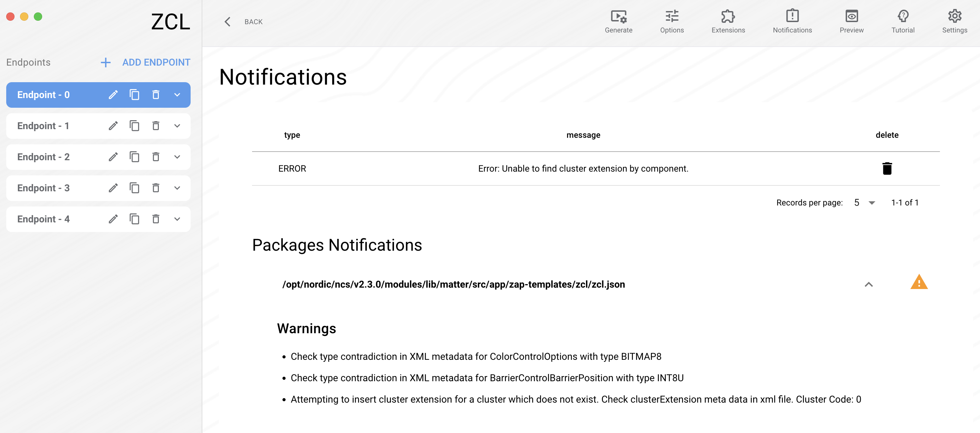
Task: Click ADD ENDPOINT to create an endpoint
Action: click(x=156, y=62)
